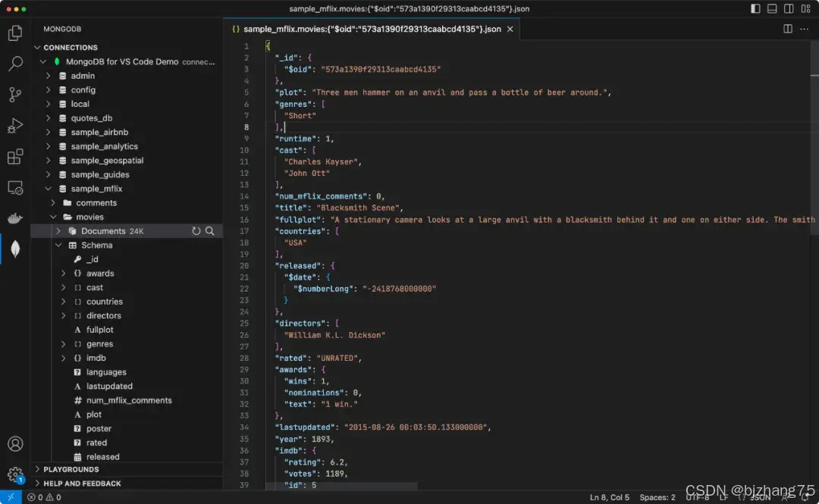Open the Extensions view
This screenshot has width=819, height=504.
coord(15,156)
